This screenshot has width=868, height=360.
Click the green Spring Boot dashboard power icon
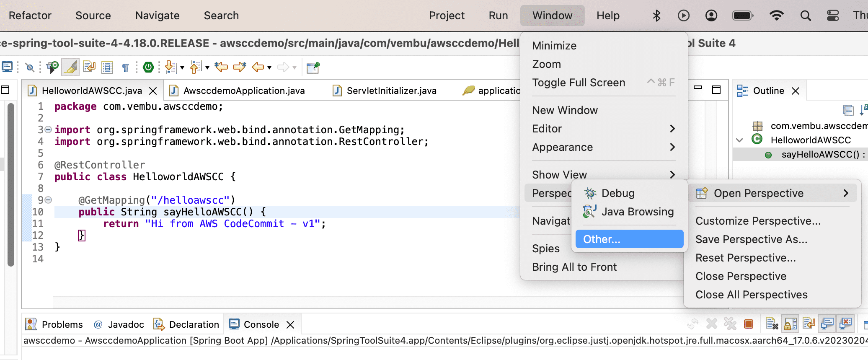tap(148, 67)
